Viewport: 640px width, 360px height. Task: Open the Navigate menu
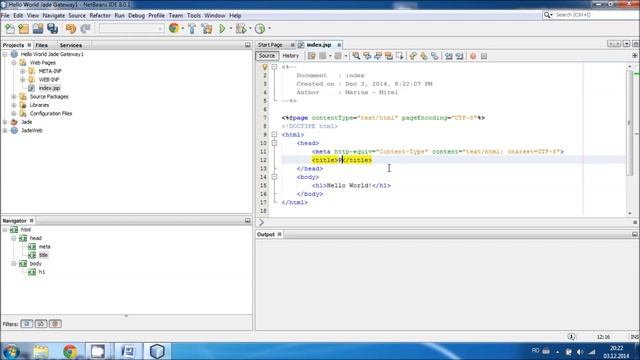click(53, 16)
